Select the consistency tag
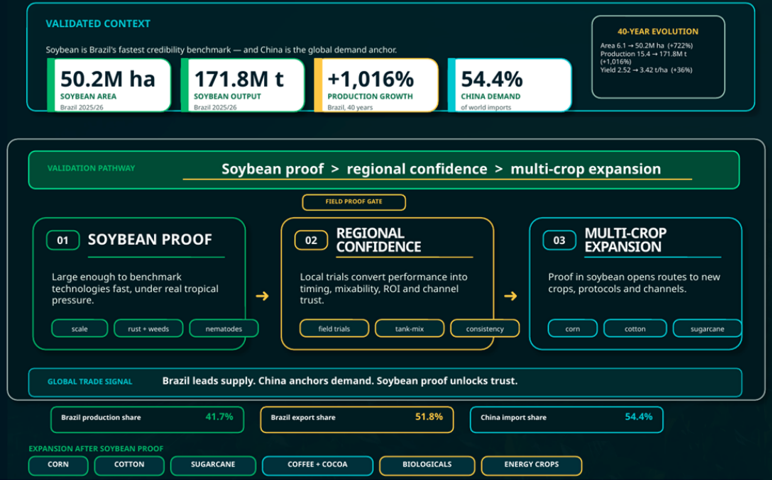This screenshot has width=772, height=480. pos(484,329)
